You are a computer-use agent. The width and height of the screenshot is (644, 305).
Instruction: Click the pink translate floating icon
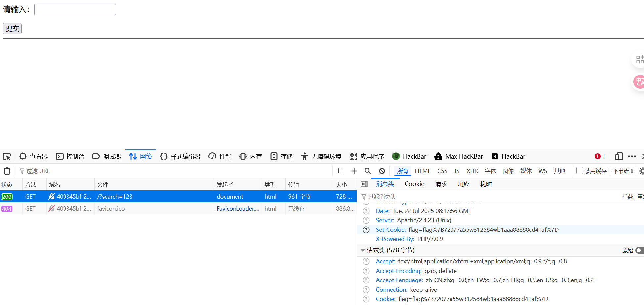tap(639, 82)
